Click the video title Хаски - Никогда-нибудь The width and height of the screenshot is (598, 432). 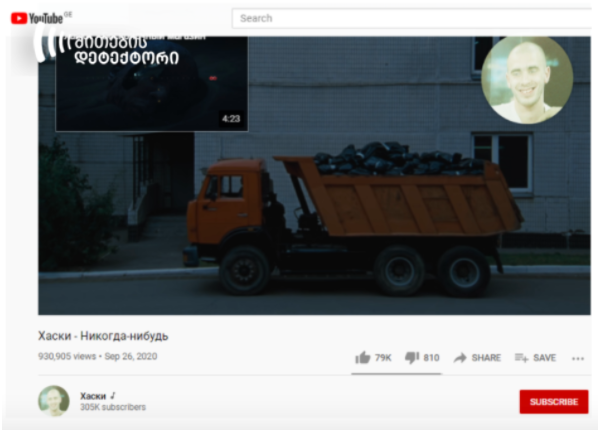coord(103,336)
